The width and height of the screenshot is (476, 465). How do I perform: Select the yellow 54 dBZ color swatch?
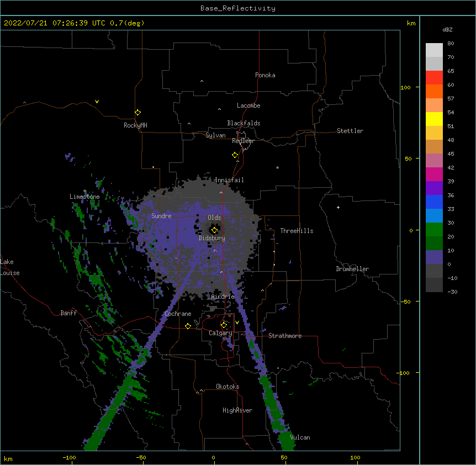point(434,119)
